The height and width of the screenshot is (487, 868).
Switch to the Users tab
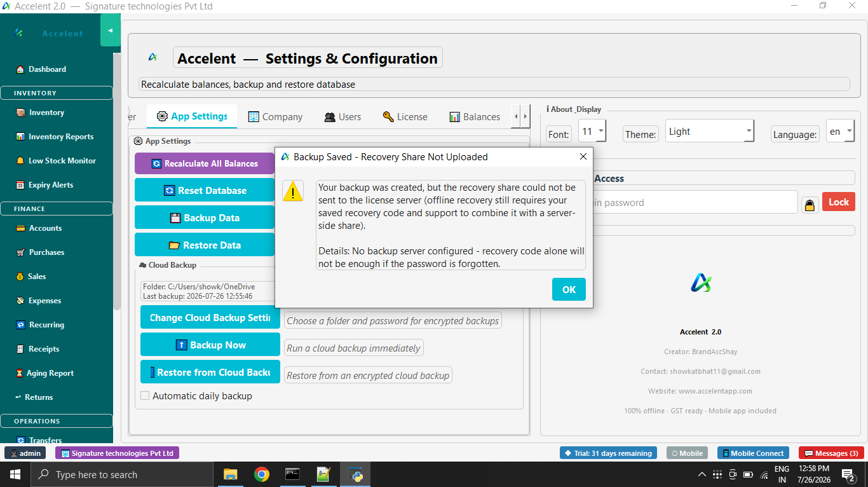click(342, 117)
